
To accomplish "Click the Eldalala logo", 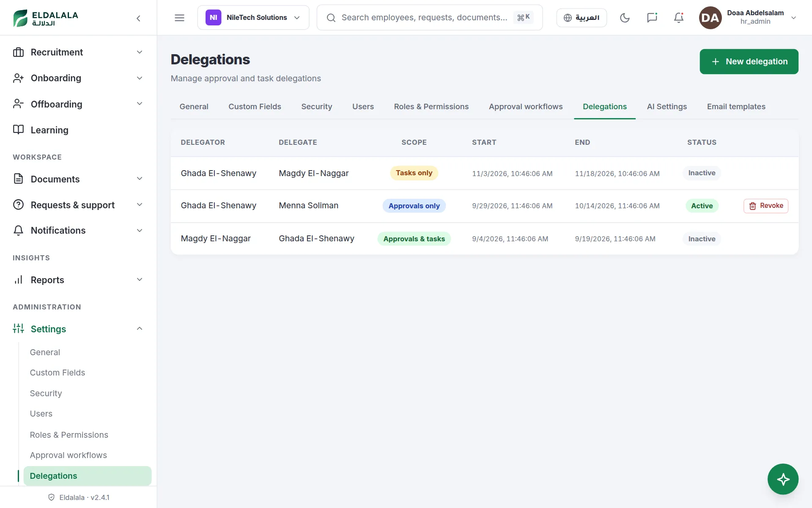I will (46, 18).
